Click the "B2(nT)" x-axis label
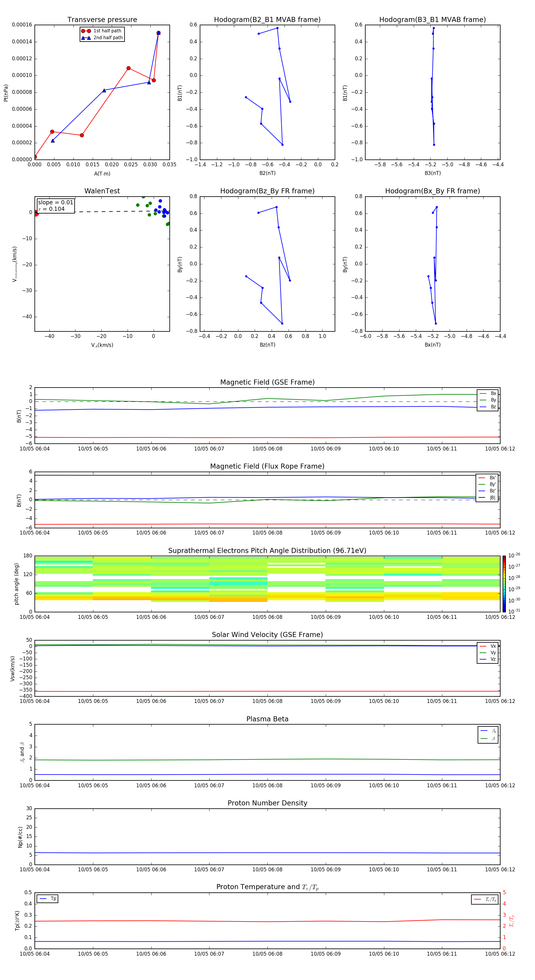The image size is (535, 980). (267, 173)
